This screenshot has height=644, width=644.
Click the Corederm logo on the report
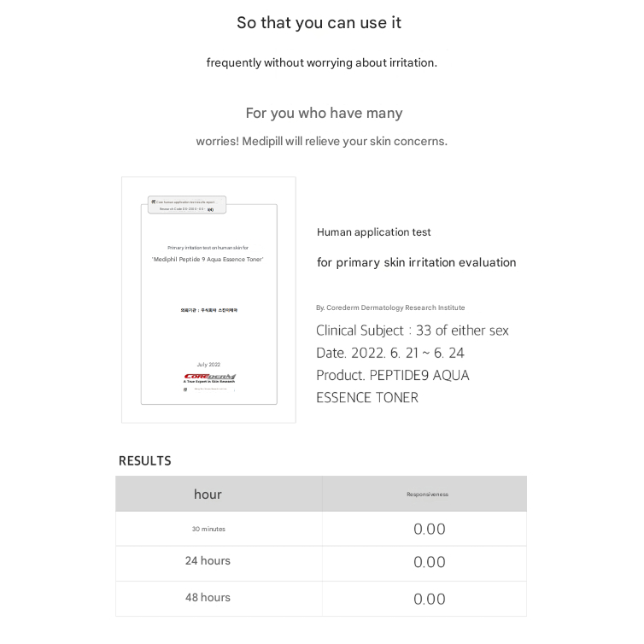point(209,377)
